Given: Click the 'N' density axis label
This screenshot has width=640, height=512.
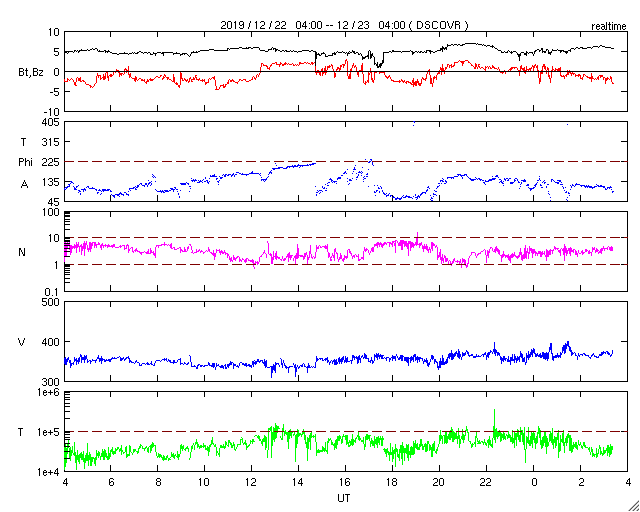Looking at the screenshot, I should coord(22,252).
